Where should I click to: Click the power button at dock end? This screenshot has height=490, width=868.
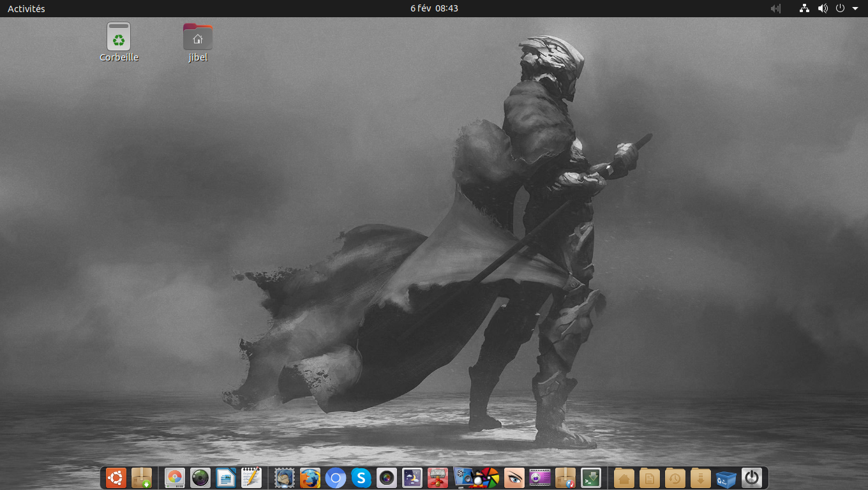(x=752, y=477)
